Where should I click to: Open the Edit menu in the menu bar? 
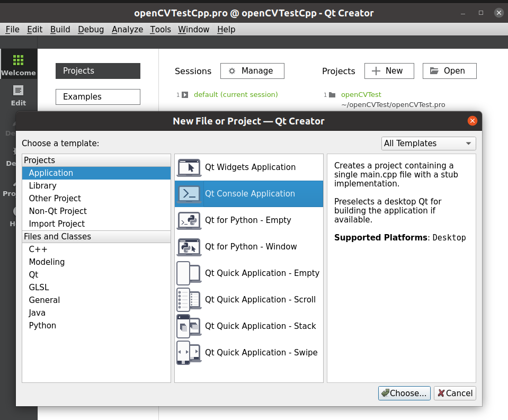coord(34,30)
